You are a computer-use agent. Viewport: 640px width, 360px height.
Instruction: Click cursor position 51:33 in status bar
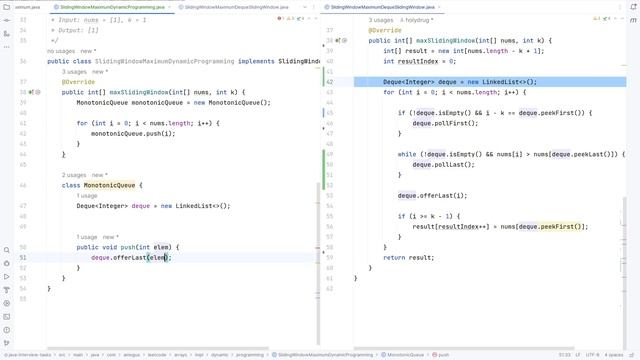pyautogui.click(x=564, y=355)
